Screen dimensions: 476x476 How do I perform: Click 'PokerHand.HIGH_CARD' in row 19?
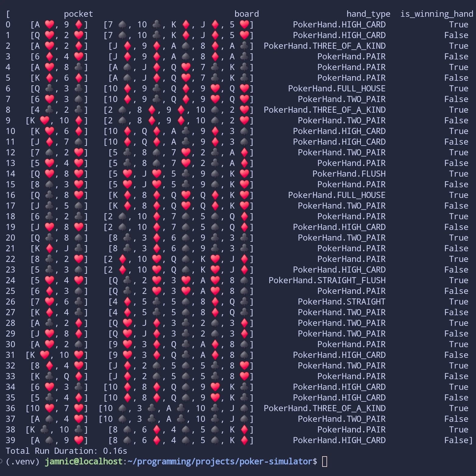(x=339, y=227)
